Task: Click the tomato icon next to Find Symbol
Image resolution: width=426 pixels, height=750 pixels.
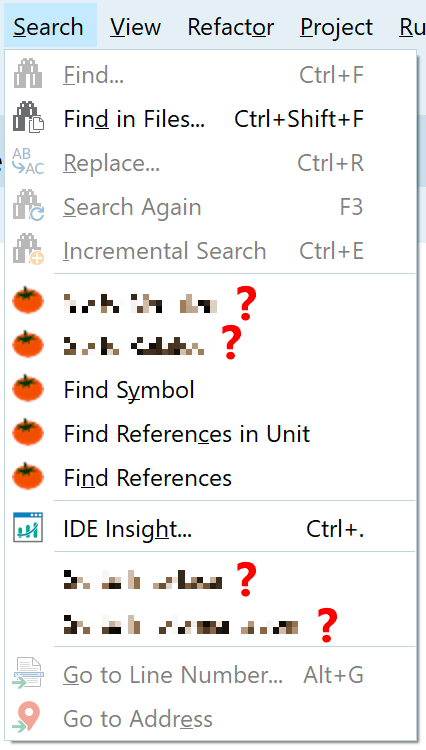Action: click(x=28, y=388)
